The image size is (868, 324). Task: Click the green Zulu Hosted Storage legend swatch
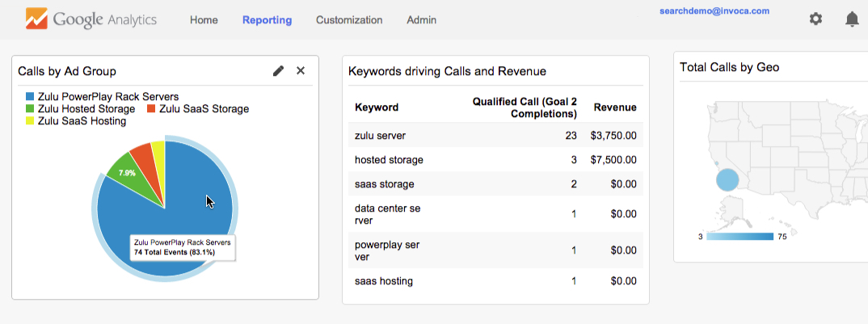pyautogui.click(x=30, y=108)
